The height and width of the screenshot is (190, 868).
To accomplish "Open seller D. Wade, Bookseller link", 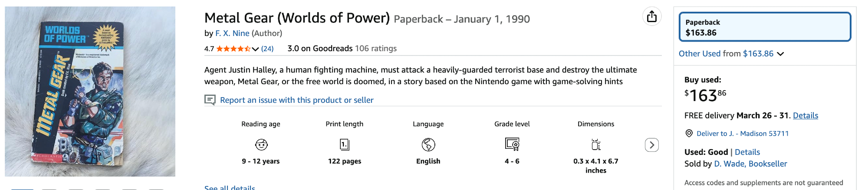I will pos(750,164).
